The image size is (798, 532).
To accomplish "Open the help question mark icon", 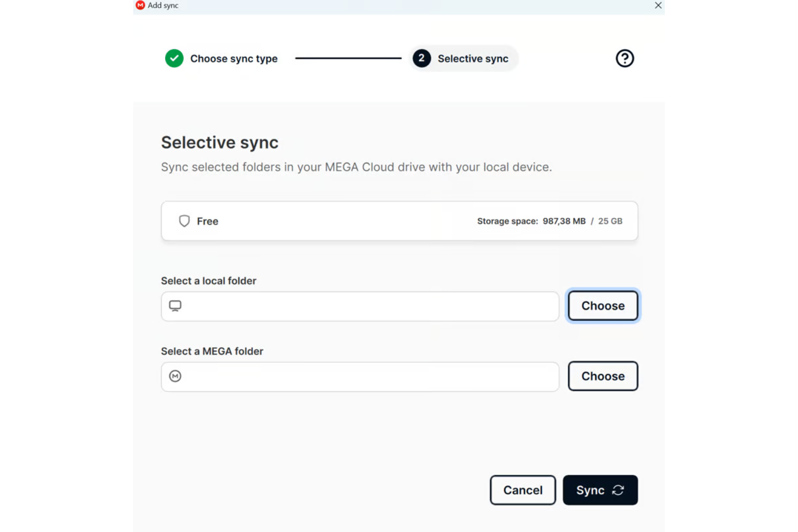I will coord(624,58).
